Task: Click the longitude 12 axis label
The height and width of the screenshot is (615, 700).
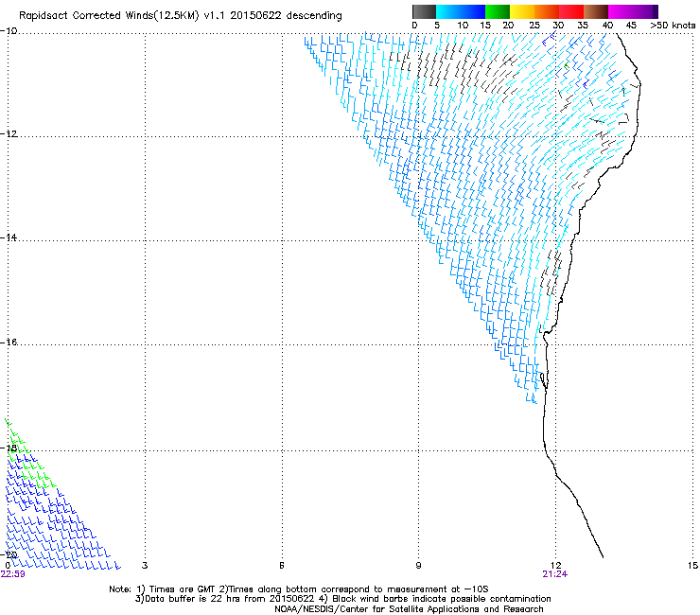Action: [x=556, y=566]
